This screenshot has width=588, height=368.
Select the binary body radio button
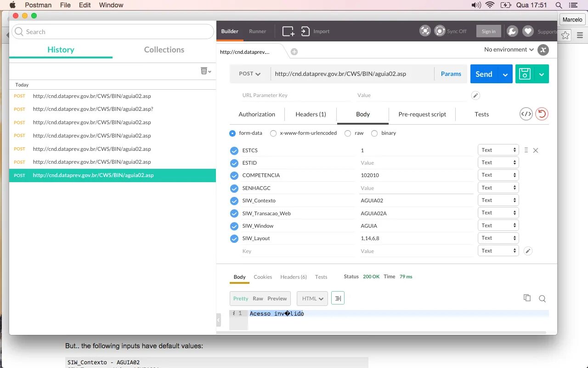(x=374, y=133)
